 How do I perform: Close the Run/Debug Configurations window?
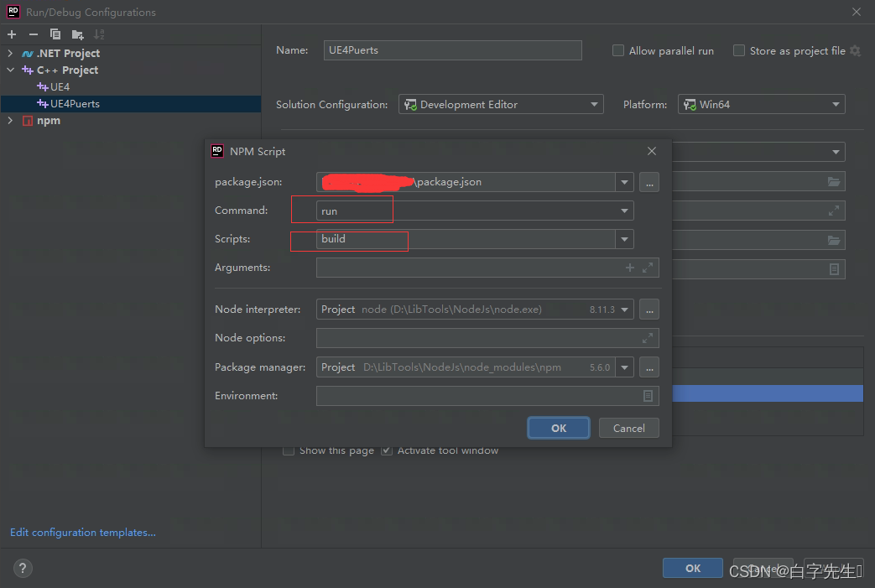click(x=857, y=12)
